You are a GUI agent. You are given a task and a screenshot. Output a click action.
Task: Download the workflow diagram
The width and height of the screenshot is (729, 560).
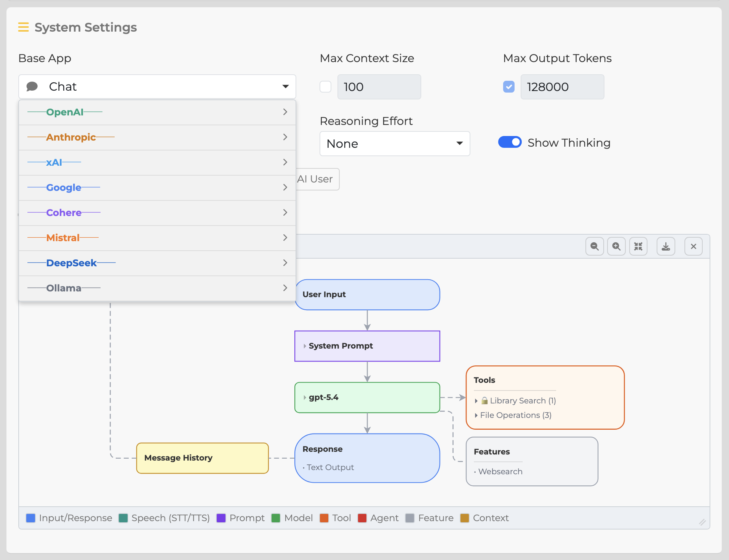tap(666, 246)
